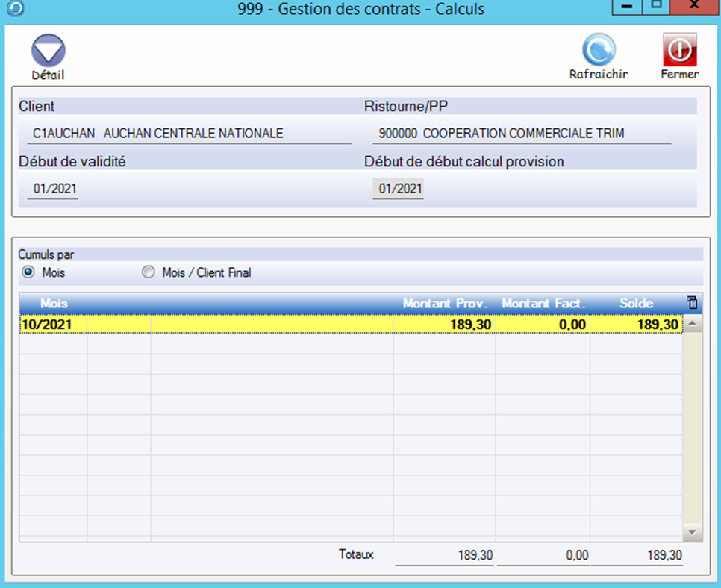721x588 pixels.
Task: Click the Début de validité date field
Action: point(53,189)
